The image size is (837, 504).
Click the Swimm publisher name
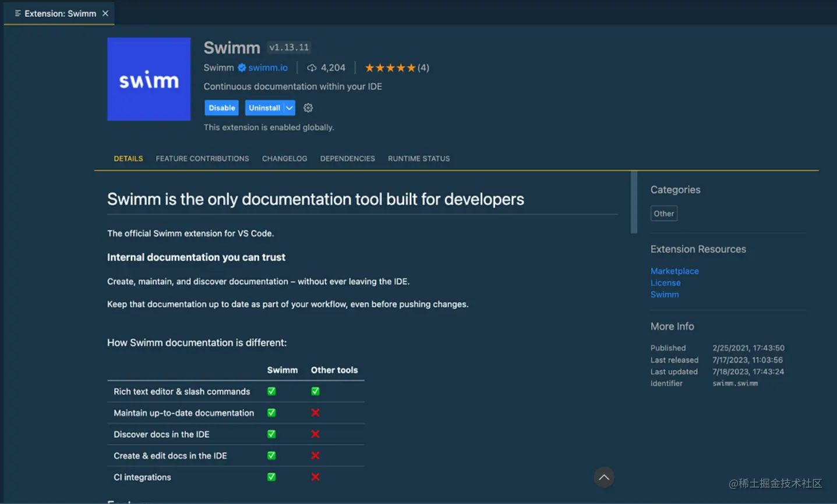(218, 68)
